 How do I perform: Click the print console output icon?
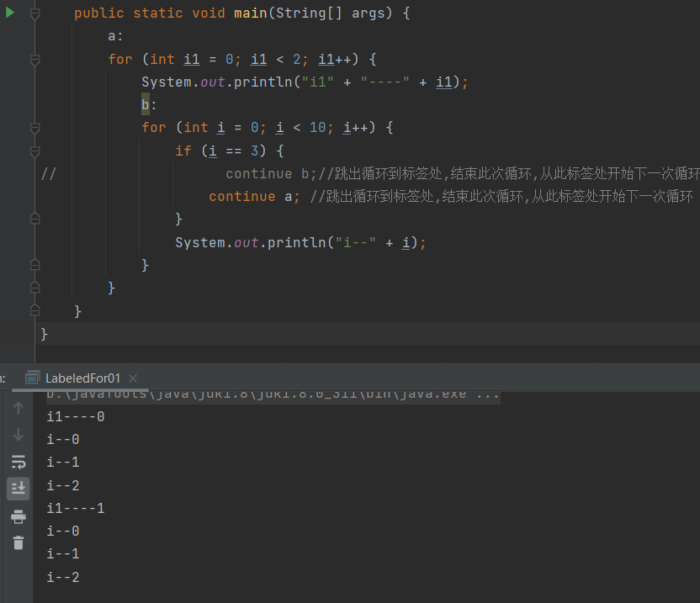[19, 516]
